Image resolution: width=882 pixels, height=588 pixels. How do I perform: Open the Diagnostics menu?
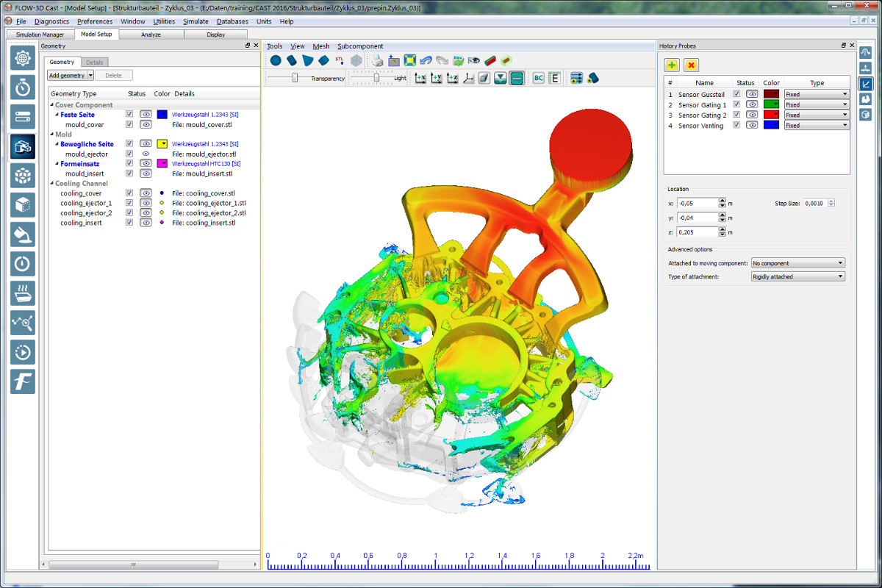point(51,21)
